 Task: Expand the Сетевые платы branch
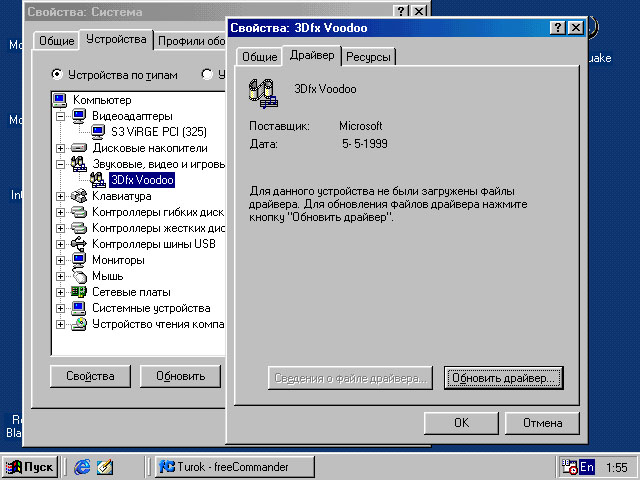(60, 292)
